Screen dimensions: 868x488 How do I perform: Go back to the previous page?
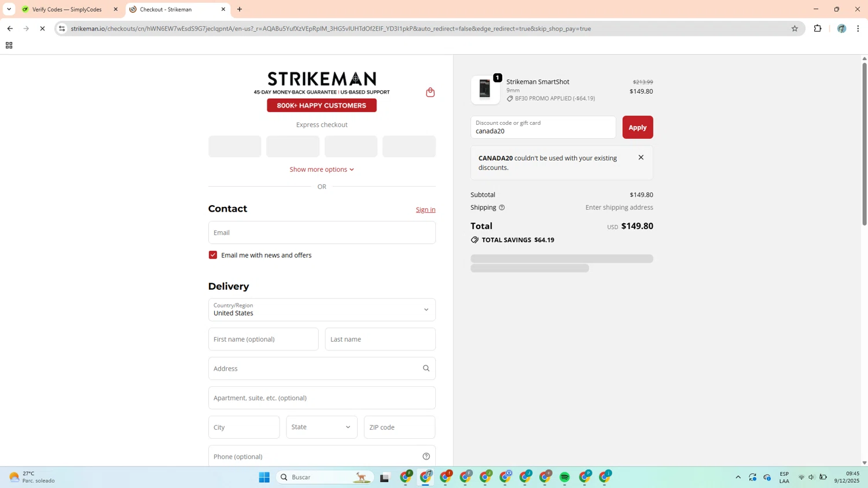10,28
